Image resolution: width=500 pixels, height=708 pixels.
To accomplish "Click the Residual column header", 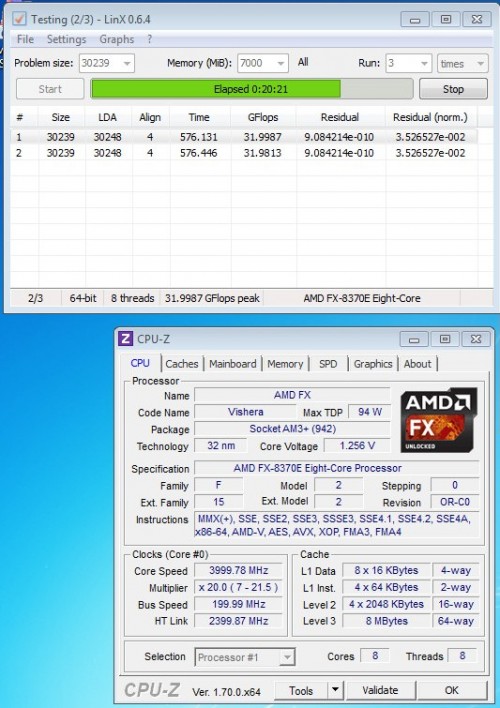I will [x=340, y=117].
